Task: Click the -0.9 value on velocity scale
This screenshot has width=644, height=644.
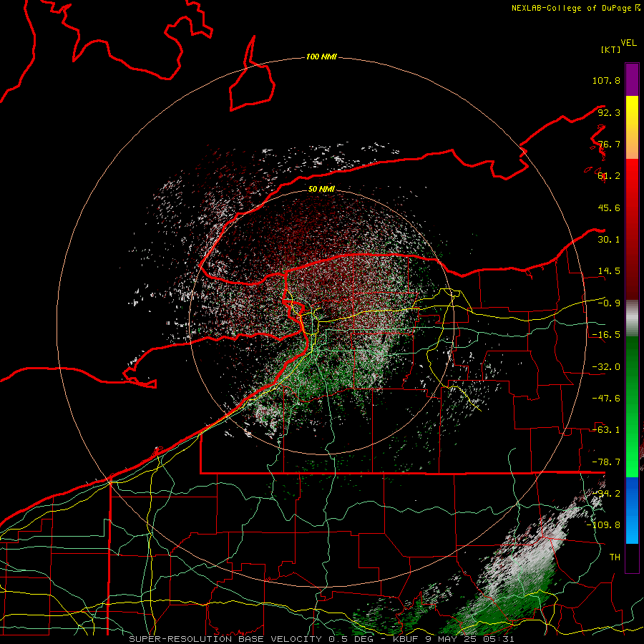Action: 609,303
